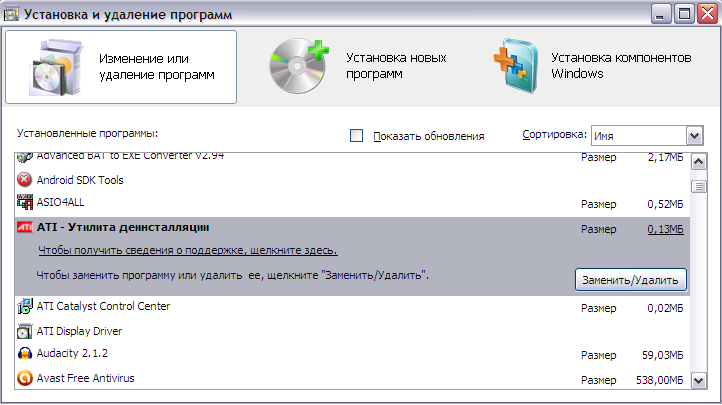Image resolution: width=722 pixels, height=405 pixels.
Task: Switch to Установка новых программ tab
Action: tap(357, 66)
